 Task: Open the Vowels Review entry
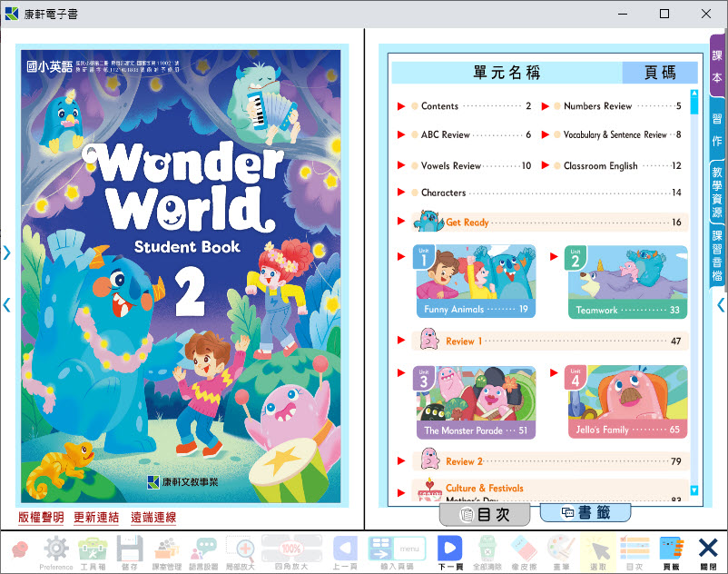(471, 166)
